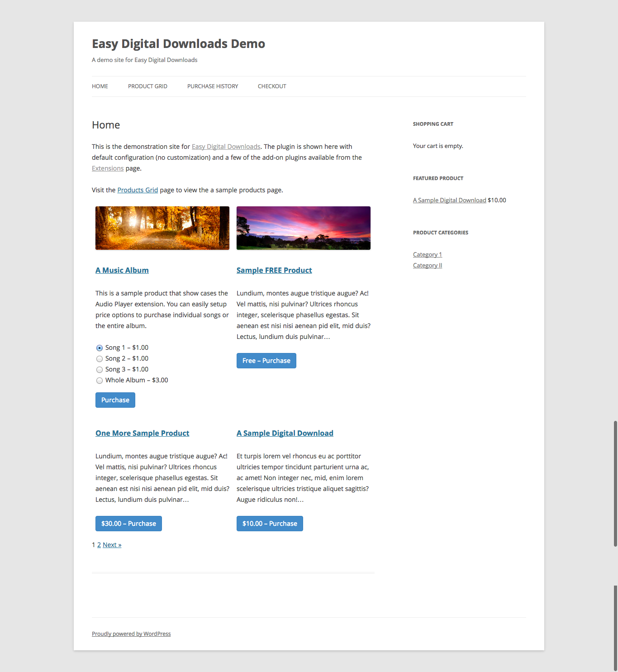Open the Home menu item
The width and height of the screenshot is (618, 672).
pyautogui.click(x=100, y=86)
